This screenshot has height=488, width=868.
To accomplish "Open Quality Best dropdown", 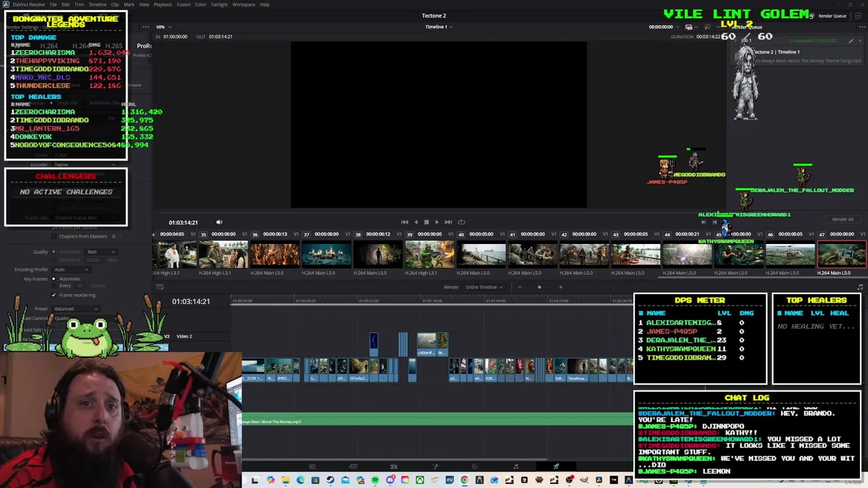I will pos(102,252).
